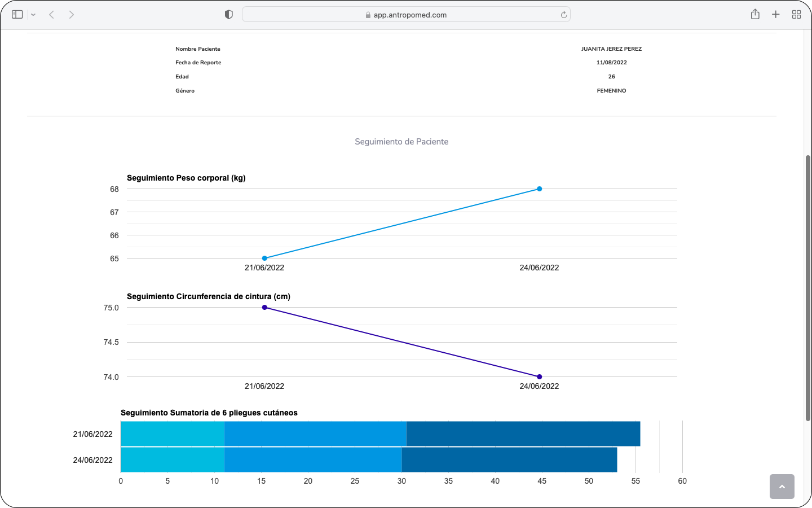Click the 21/06/2022 label under weight chart
This screenshot has width=812, height=508.
(x=264, y=268)
